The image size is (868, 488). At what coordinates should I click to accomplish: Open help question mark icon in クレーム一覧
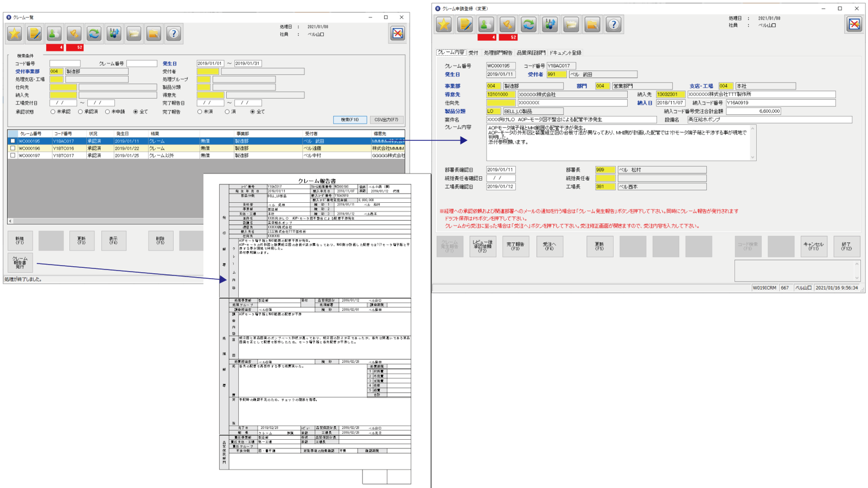pyautogui.click(x=174, y=34)
